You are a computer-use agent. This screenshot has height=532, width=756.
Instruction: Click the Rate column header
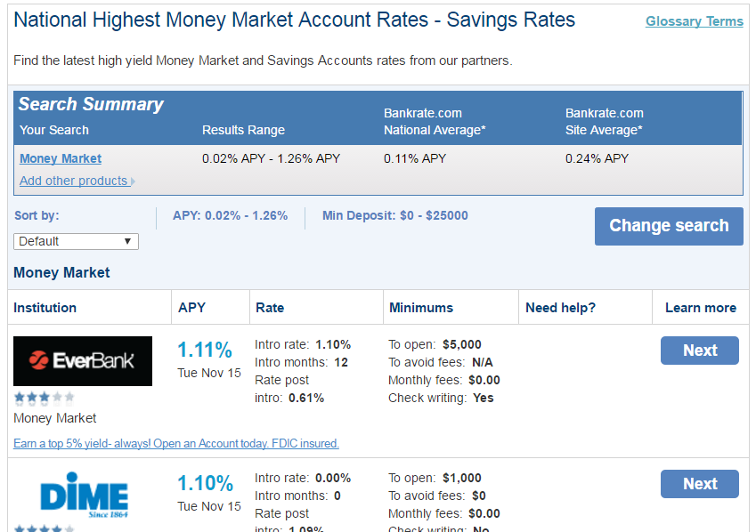(x=270, y=308)
